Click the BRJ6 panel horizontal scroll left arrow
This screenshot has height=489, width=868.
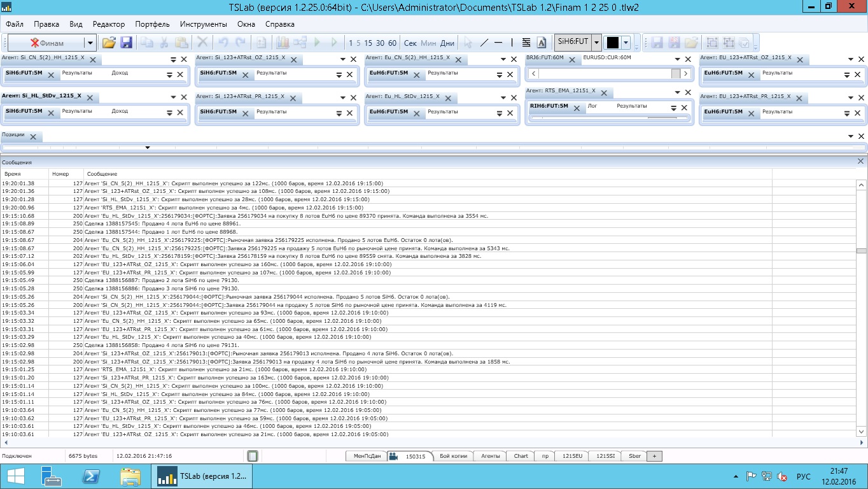[533, 74]
